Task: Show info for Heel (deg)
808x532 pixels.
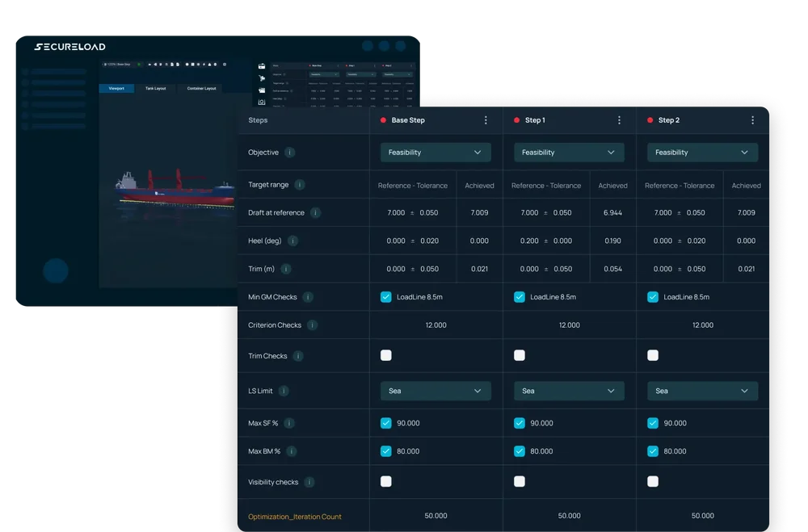Action: tap(292, 241)
